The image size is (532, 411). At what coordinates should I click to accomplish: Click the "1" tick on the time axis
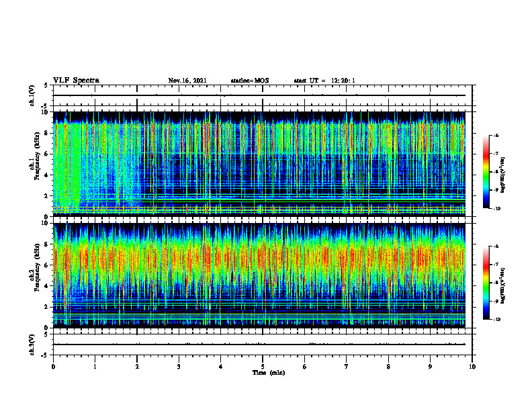click(x=95, y=367)
